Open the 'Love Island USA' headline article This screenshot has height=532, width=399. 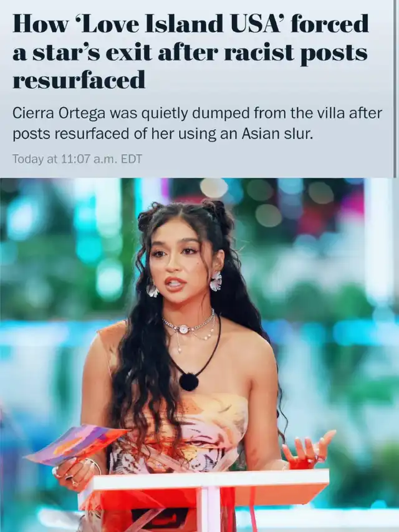(190, 52)
